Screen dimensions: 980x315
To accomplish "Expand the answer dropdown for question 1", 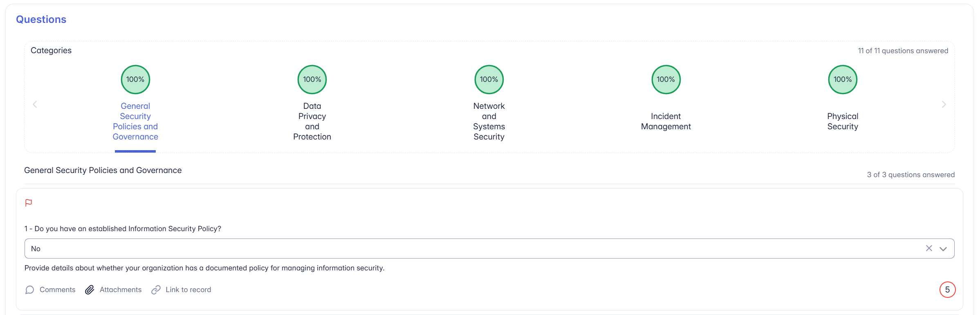I will (x=944, y=248).
